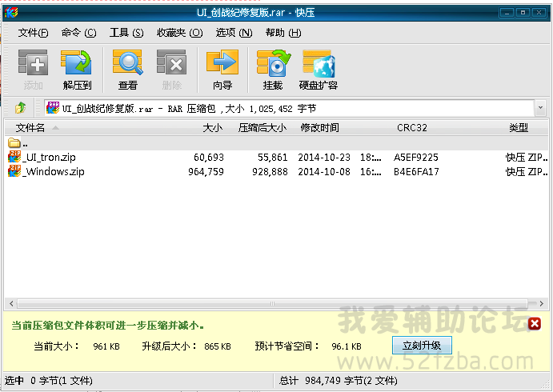Click the 立刻升级 upgrade button
This screenshot has height=392, width=553.
422,346
